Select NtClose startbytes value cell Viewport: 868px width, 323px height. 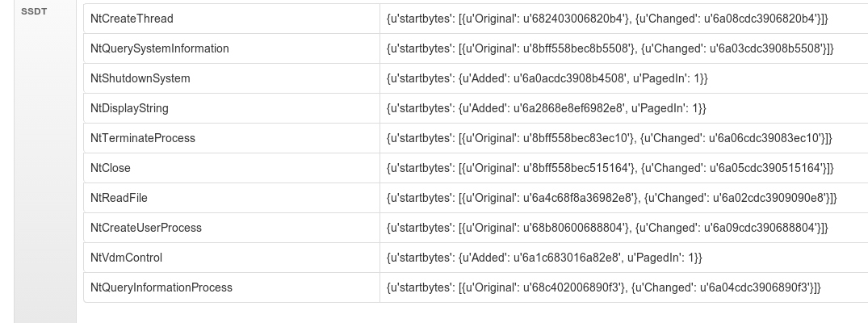point(624,169)
